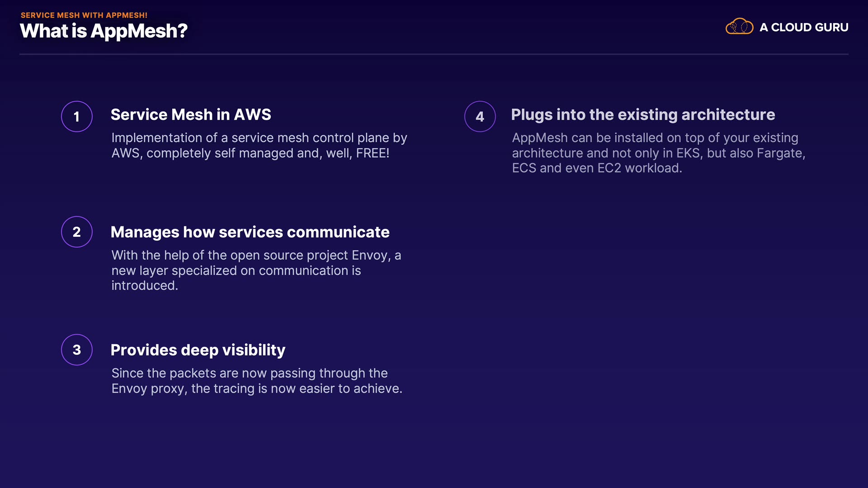Click the paragraph about AWS control plane implementation
Screen dimensions: 868x488
click(x=259, y=145)
